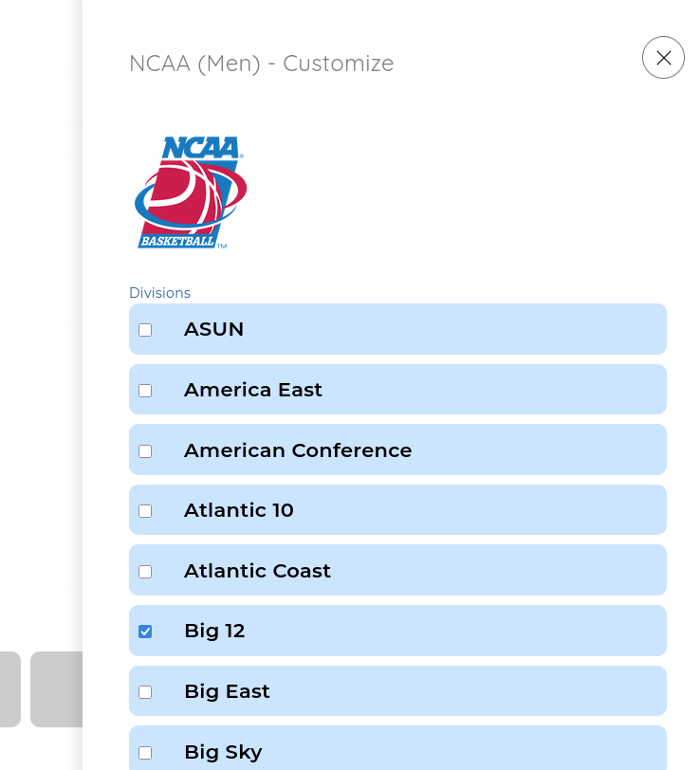Click the ASUN division row label
Screen dimensions: 700x770
coord(213,329)
